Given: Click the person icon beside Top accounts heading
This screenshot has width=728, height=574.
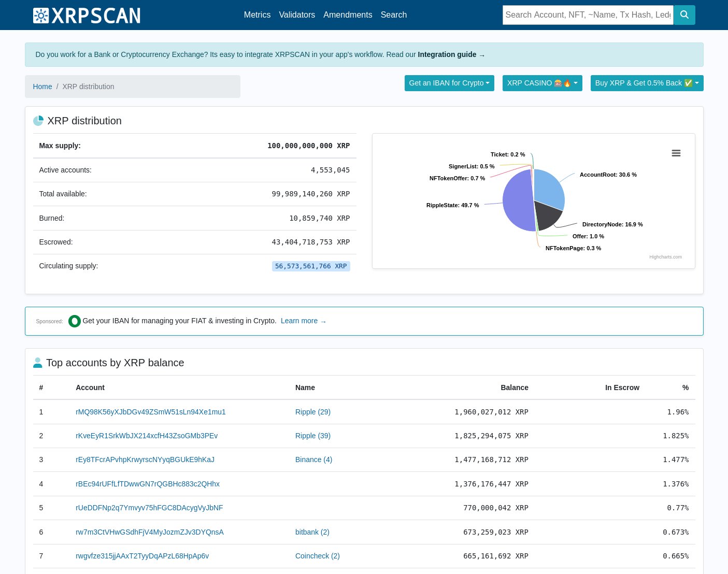Looking at the screenshot, I should tap(37, 363).
